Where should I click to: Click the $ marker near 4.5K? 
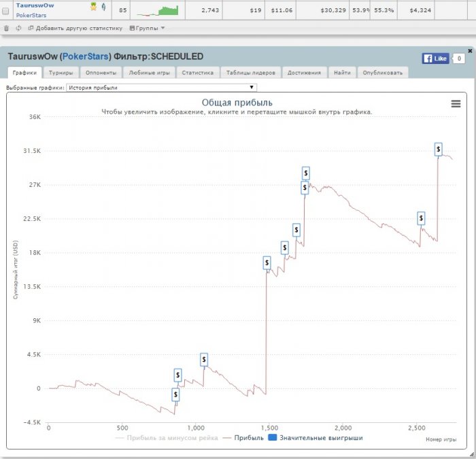click(x=204, y=360)
